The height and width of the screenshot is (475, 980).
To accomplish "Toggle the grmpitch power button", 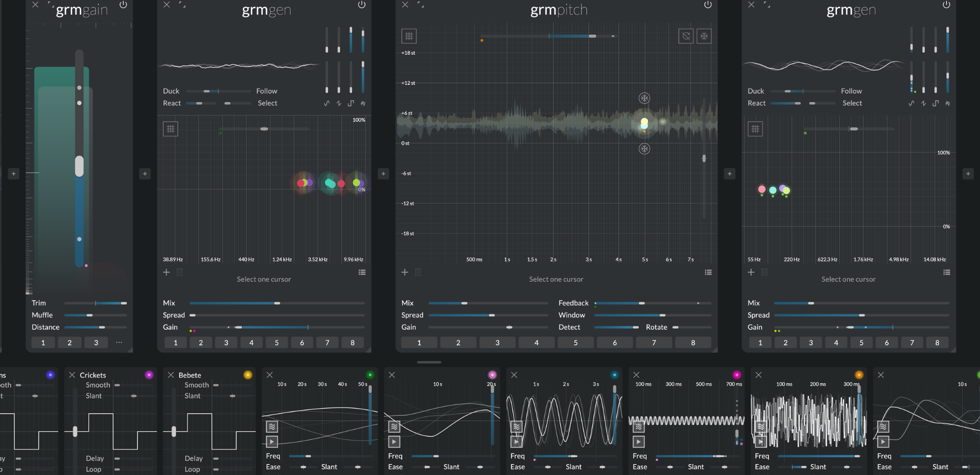I will coord(708,5).
